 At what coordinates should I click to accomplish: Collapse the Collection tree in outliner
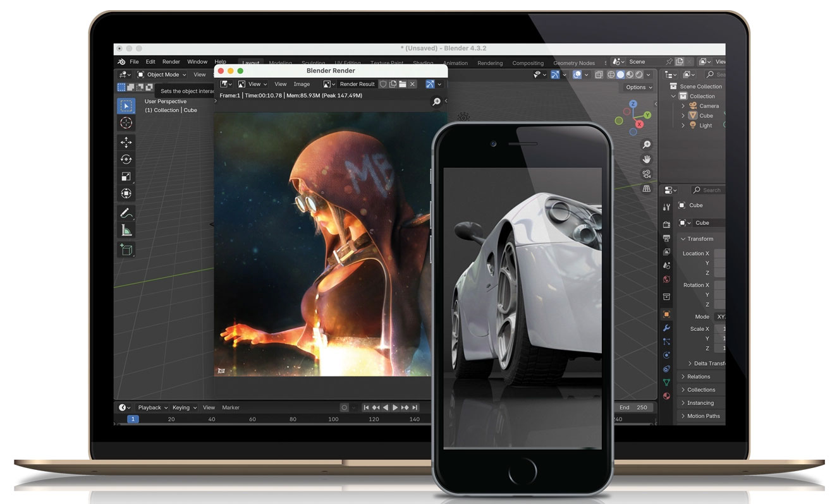[673, 96]
